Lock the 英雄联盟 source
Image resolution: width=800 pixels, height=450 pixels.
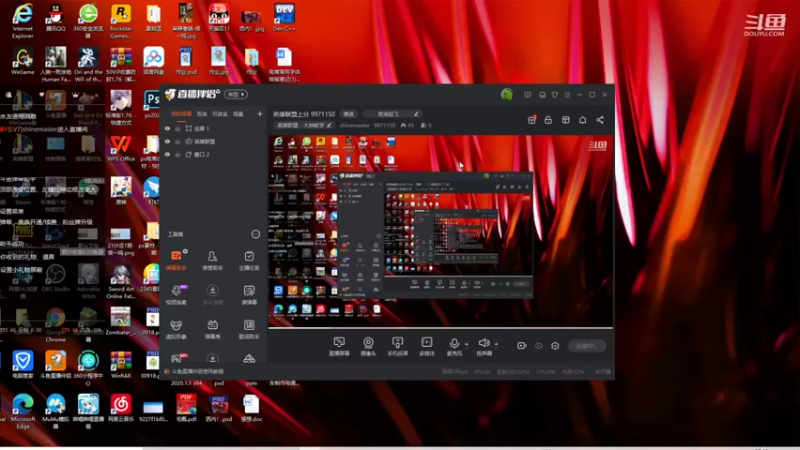[178, 141]
